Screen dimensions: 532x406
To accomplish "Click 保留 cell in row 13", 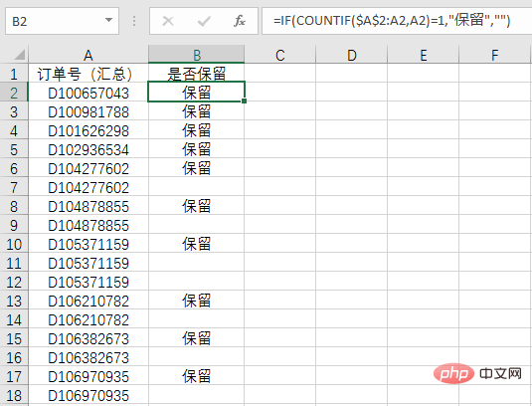I will 197,301.
